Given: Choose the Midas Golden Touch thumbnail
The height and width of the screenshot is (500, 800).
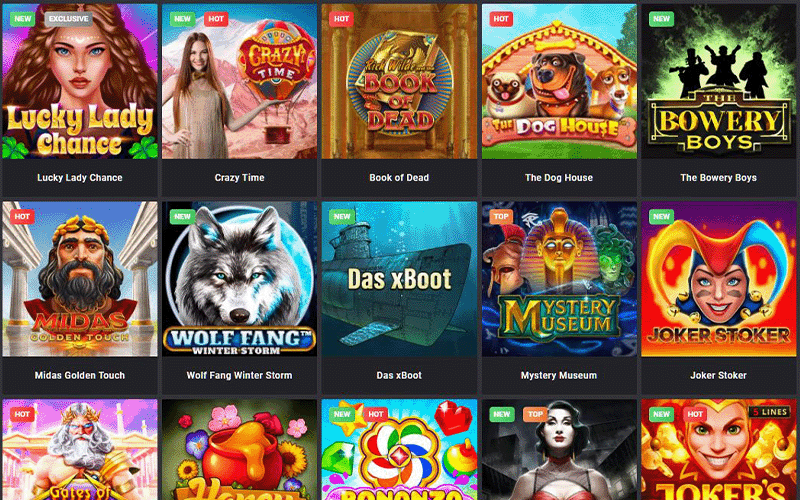Looking at the screenshot, I should click(x=80, y=279).
